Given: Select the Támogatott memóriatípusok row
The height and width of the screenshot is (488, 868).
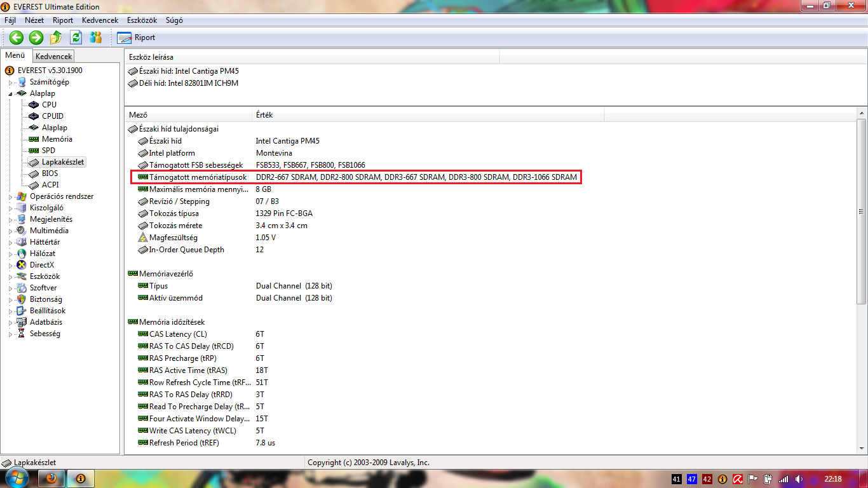Looking at the screenshot, I should coord(356,177).
